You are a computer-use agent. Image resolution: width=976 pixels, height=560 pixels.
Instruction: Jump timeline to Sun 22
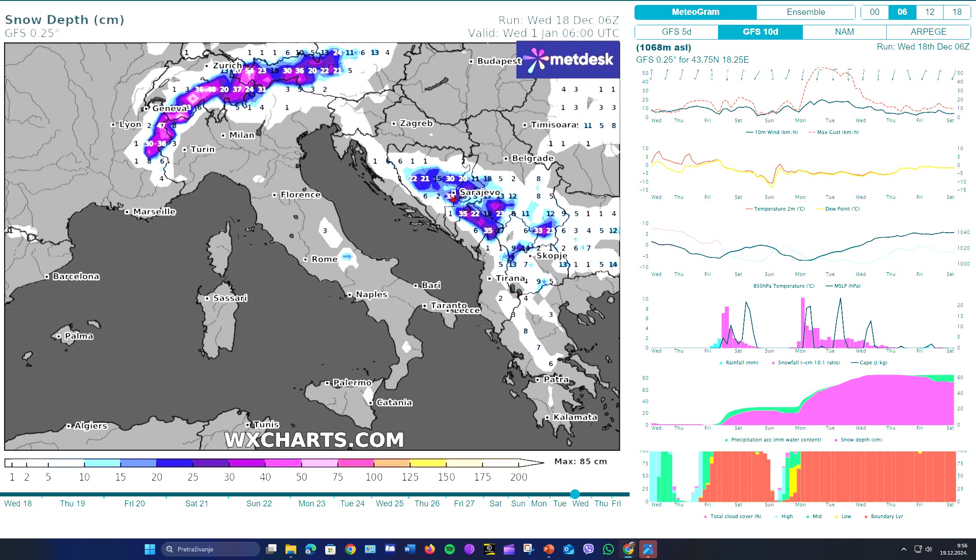pos(259,504)
